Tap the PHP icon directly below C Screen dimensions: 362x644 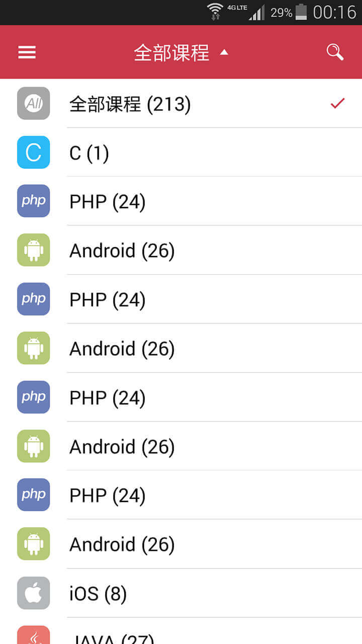(x=34, y=201)
